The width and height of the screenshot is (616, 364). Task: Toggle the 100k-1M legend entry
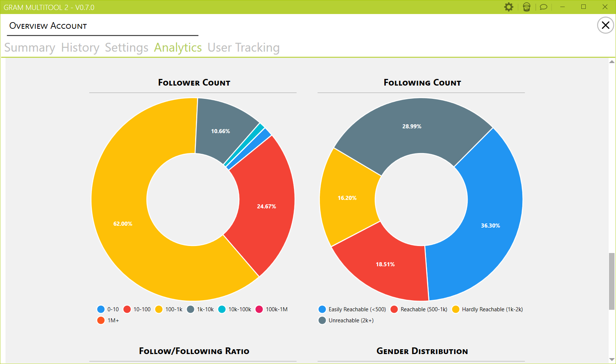click(x=271, y=309)
